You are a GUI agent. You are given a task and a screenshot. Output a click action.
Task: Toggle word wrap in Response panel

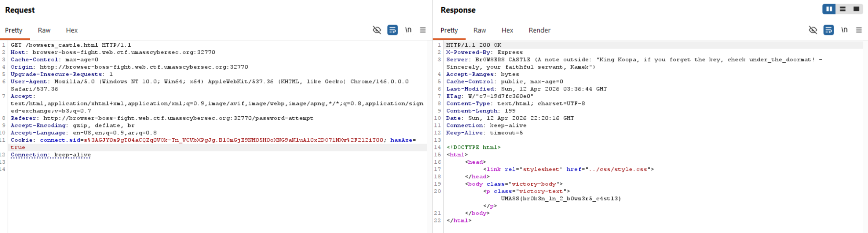[828, 30]
